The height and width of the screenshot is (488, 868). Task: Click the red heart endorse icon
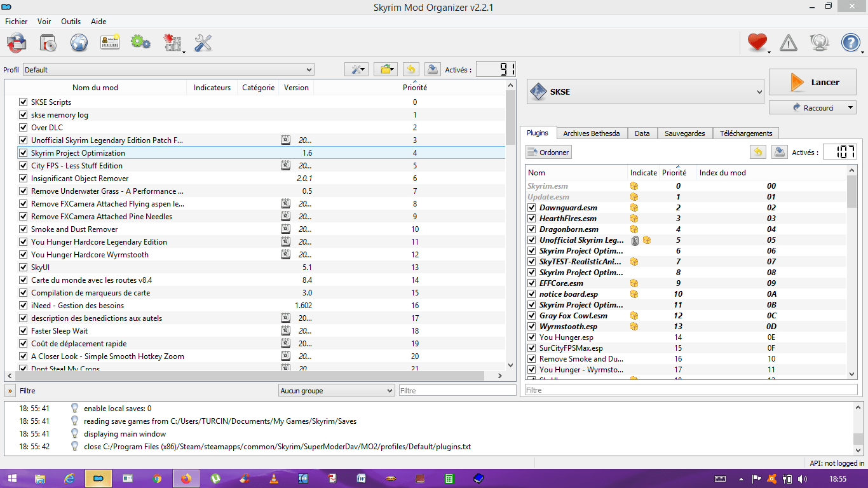pyautogui.click(x=757, y=43)
